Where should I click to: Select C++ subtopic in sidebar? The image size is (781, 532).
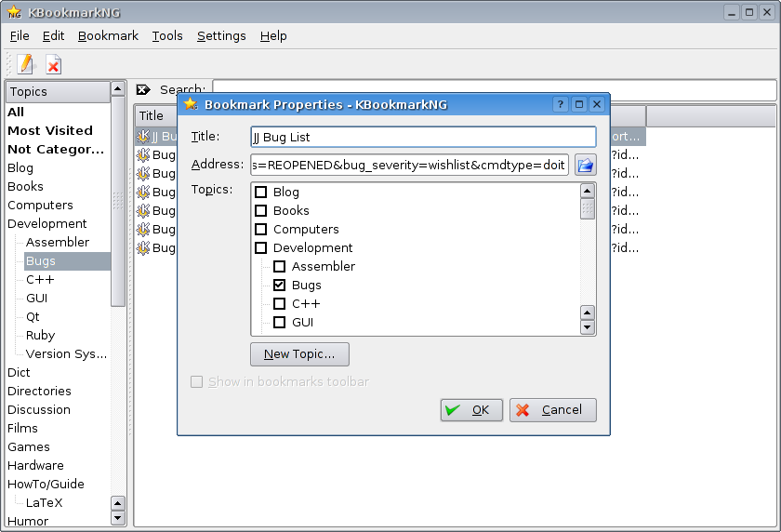click(40, 279)
